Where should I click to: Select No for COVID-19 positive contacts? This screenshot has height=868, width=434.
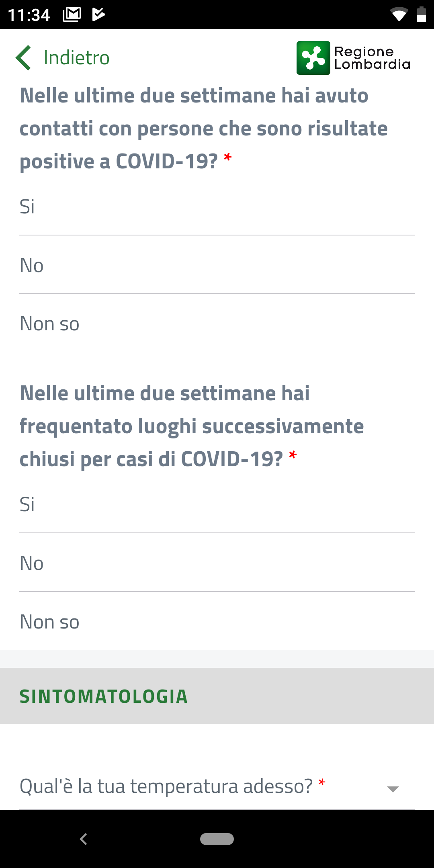pos(217,265)
